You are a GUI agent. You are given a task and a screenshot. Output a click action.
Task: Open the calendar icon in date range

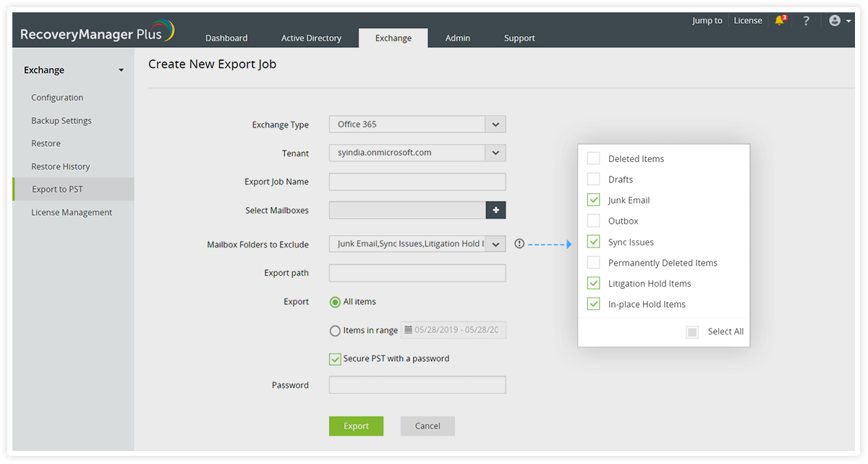click(409, 329)
